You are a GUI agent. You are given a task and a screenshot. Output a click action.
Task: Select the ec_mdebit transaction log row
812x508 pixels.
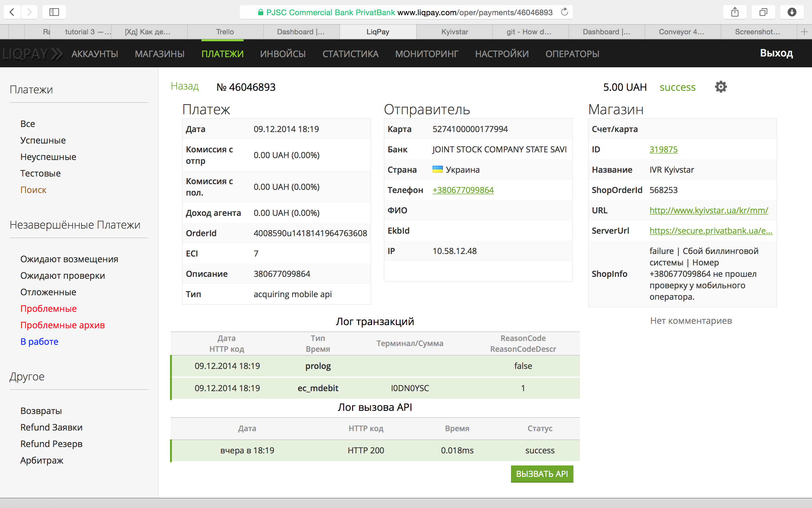coord(375,388)
